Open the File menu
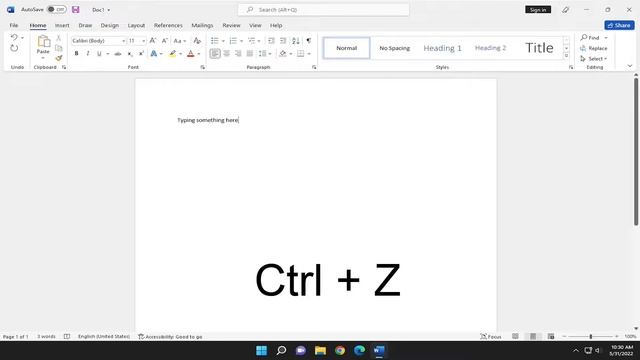 tap(14, 25)
